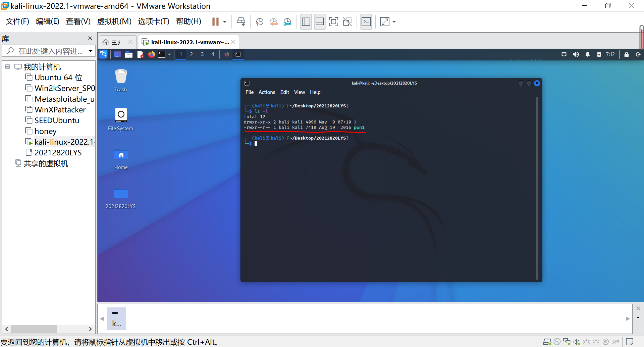The width and height of the screenshot is (644, 347).
Task: Open the 查看(V) menu
Action: click(x=78, y=21)
